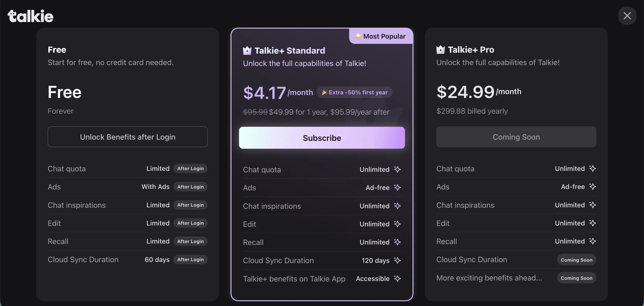Click the sparkle icon beside Standard Chat quota
Screen dimensions: 644x306
tap(397, 169)
